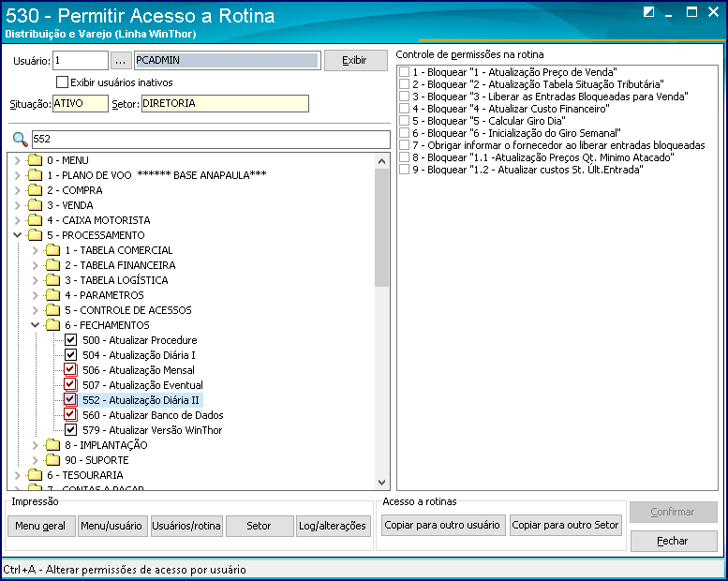Image resolution: width=728 pixels, height=581 pixels.
Task: Check permission 1 - Bloquear Atualização Preço de Venda
Action: [405, 72]
